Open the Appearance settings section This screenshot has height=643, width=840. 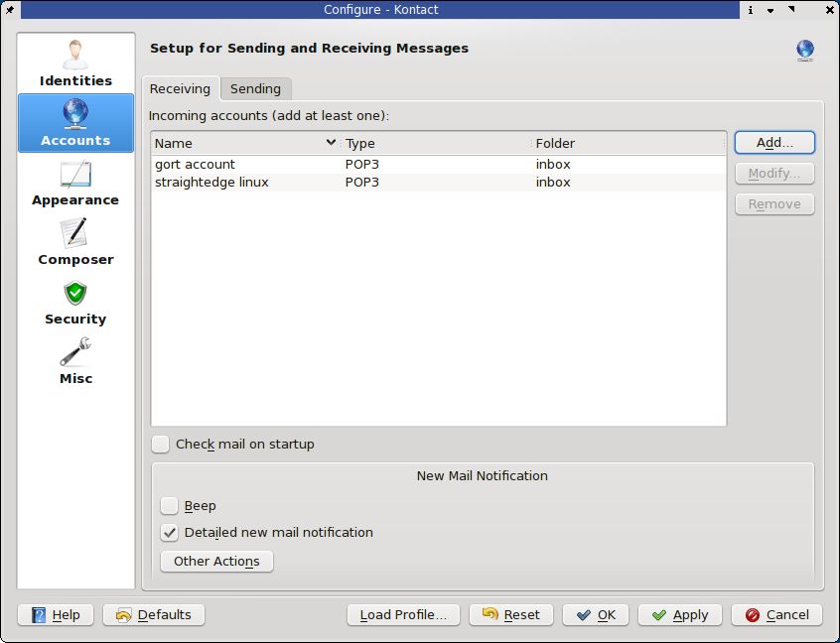pos(75,183)
